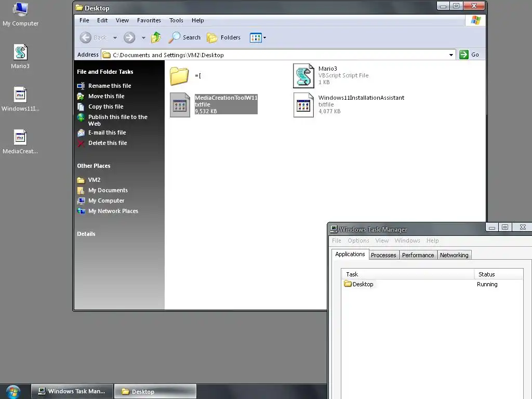The image size is (532, 399).
Task: Open the Tools menu in Explorer
Action: click(x=176, y=20)
